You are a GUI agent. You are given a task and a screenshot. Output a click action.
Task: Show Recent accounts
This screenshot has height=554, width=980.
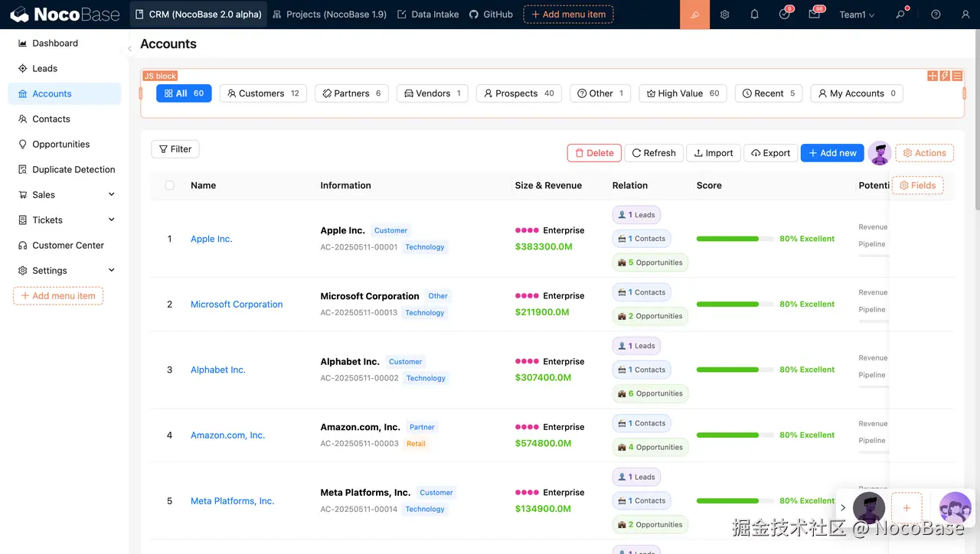pyautogui.click(x=769, y=93)
